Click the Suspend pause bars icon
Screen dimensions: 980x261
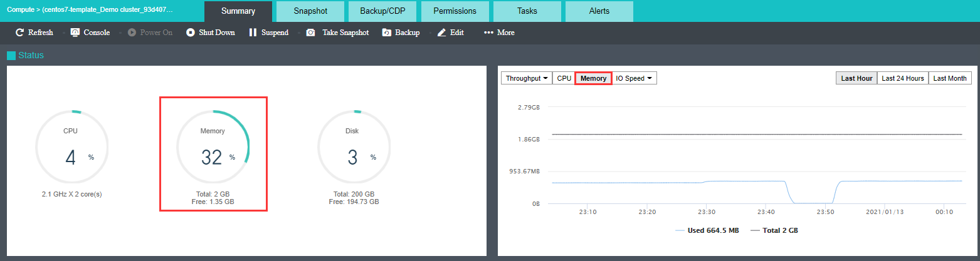[253, 33]
